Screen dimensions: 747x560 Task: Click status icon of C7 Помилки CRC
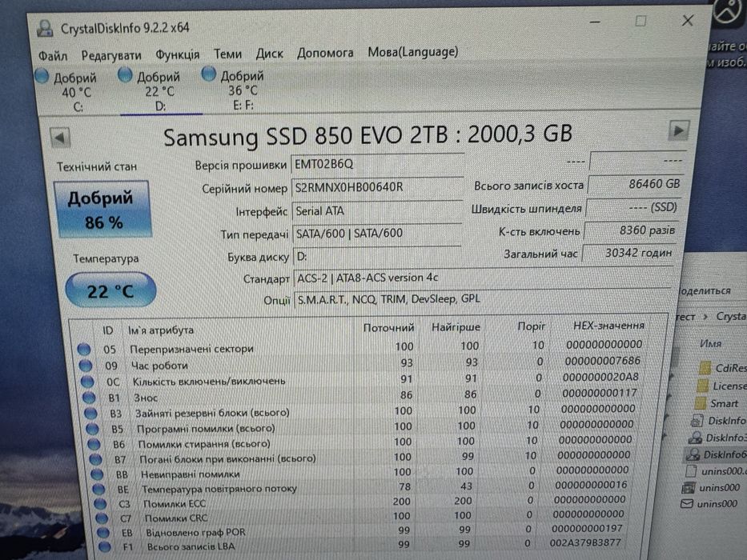[x=102, y=518]
